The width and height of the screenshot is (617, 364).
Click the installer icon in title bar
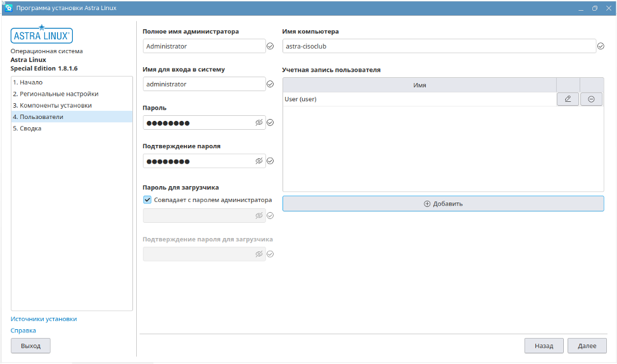(x=9, y=8)
